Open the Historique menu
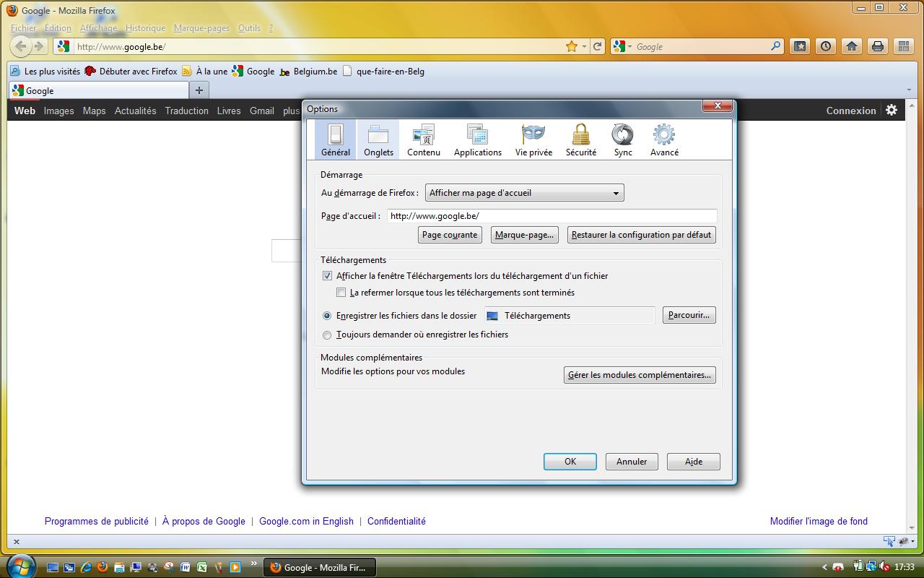Screen dimensions: 924x578 tap(145, 28)
